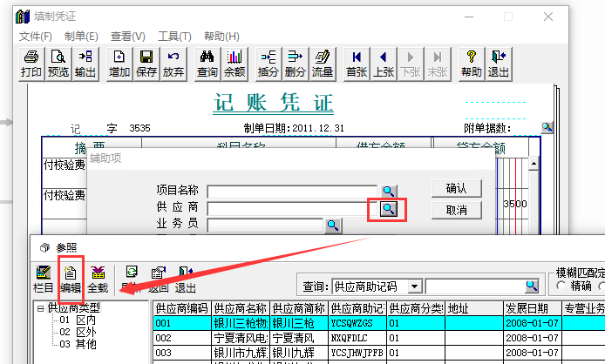Screen dimensions: 605x364
Task: Click the 业务员 lookup magnifier button
Action: point(333,226)
